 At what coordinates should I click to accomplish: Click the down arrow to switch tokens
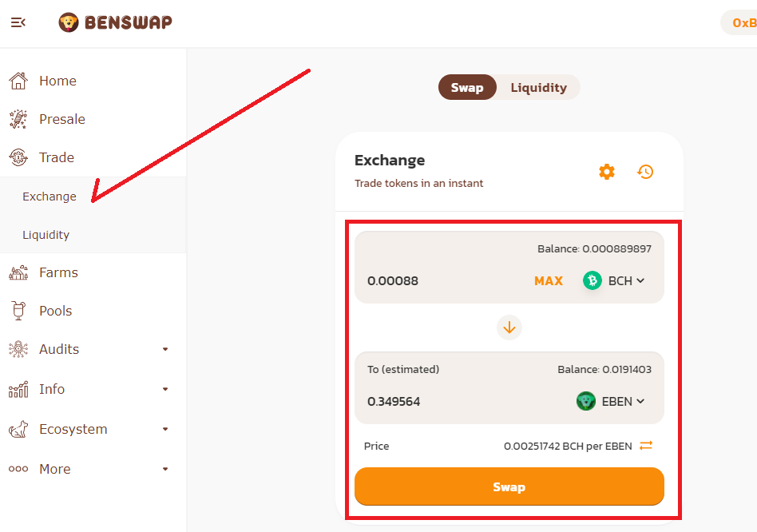pyautogui.click(x=509, y=328)
